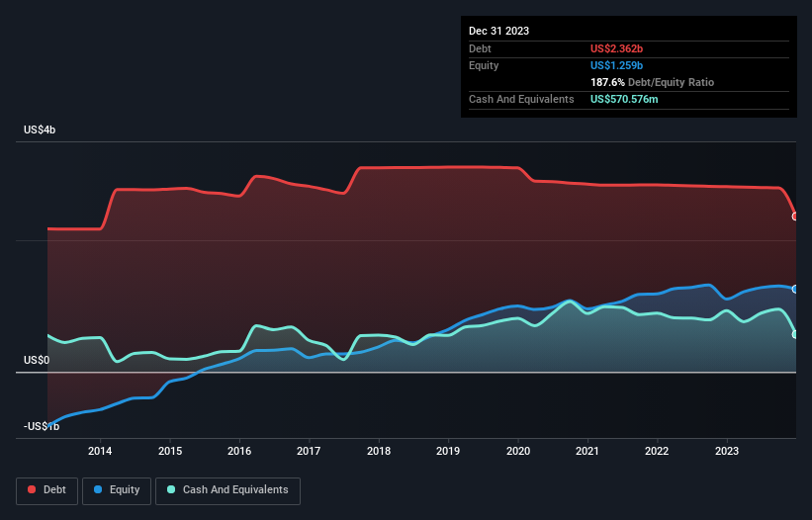Screen dimensions: 812x520
Task: Toggle the Debt series legend button
Action: (x=47, y=490)
